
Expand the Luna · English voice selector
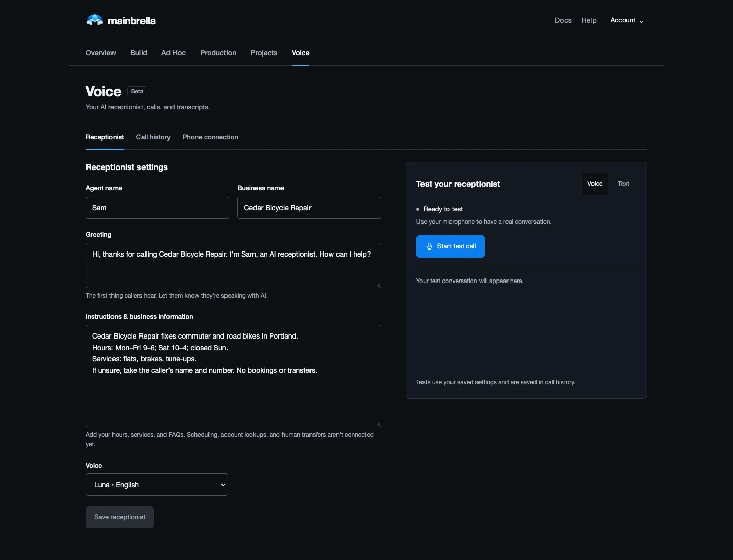coord(157,485)
